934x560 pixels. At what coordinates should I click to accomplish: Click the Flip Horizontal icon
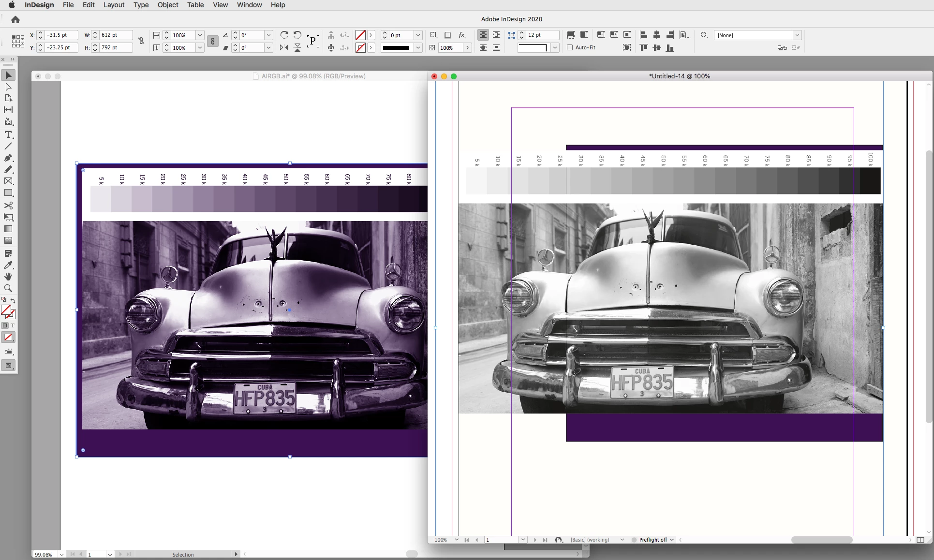click(x=284, y=47)
